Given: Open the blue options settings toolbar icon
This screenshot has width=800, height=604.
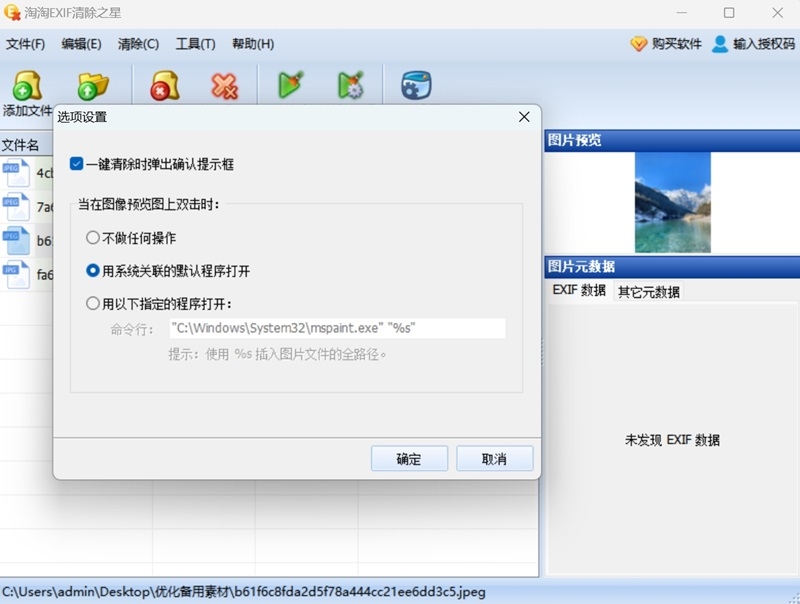Looking at the screenshot, I should point(416,85).
